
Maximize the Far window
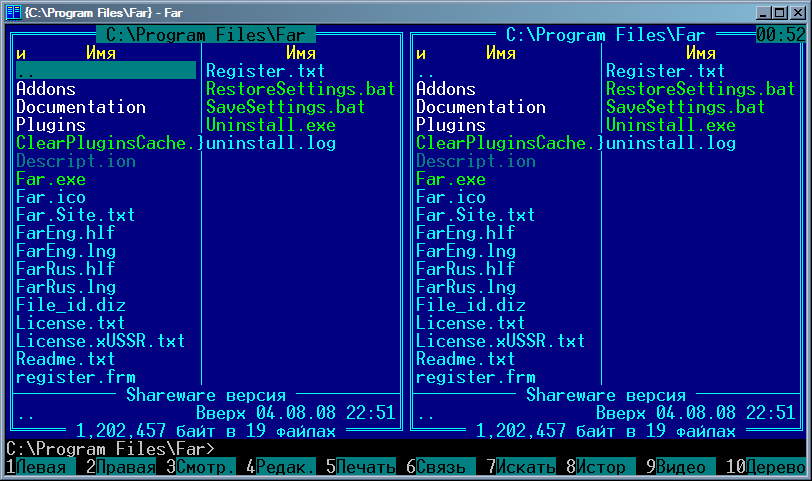[x=780, y=12]
